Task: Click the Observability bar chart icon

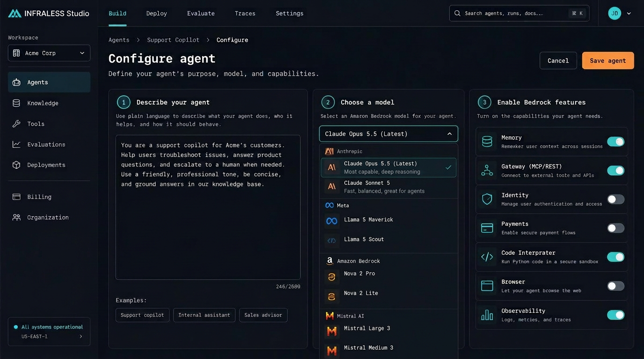Action: coord(487,315)
